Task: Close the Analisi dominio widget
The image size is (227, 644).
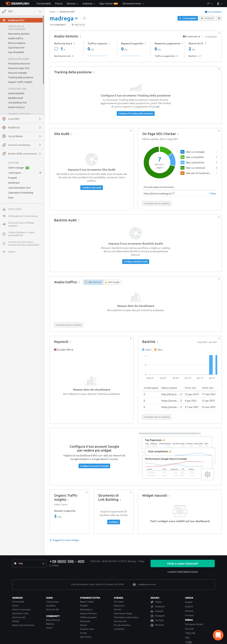Action: [219, 33]
